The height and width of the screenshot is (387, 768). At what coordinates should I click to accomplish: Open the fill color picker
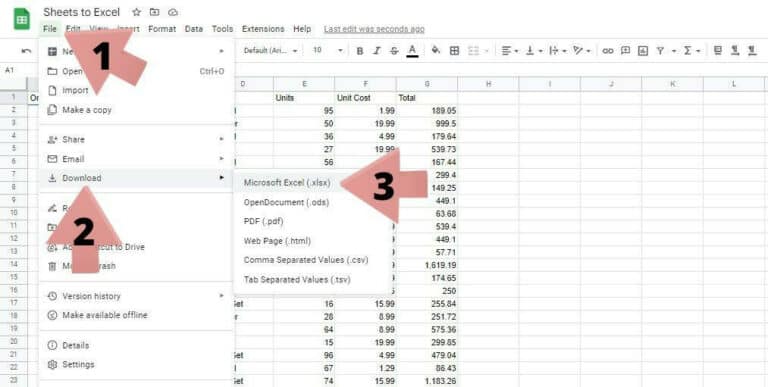tap(435, 50)
